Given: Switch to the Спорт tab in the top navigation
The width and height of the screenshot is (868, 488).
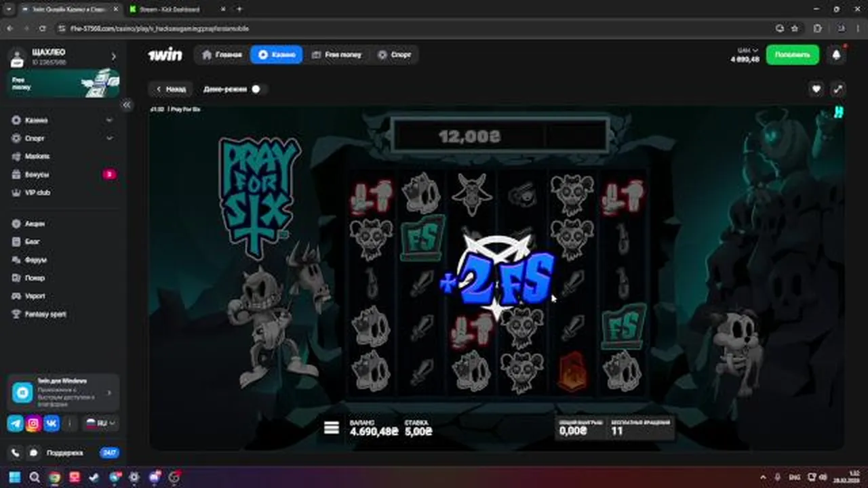Looking at the screenshot, I should (395, 55).
